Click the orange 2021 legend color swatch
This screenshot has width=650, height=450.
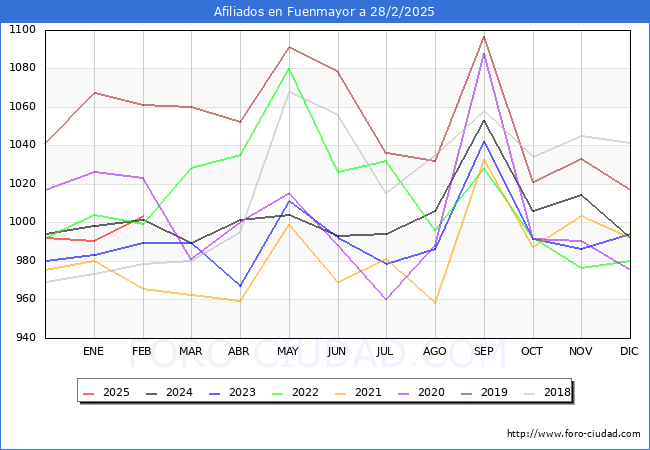click(x=341, y=393)
